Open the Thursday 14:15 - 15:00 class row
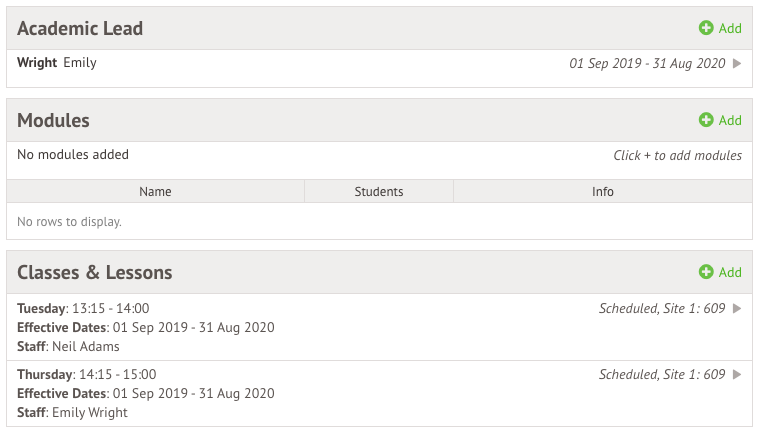760x433 pixels. (380, 393)
